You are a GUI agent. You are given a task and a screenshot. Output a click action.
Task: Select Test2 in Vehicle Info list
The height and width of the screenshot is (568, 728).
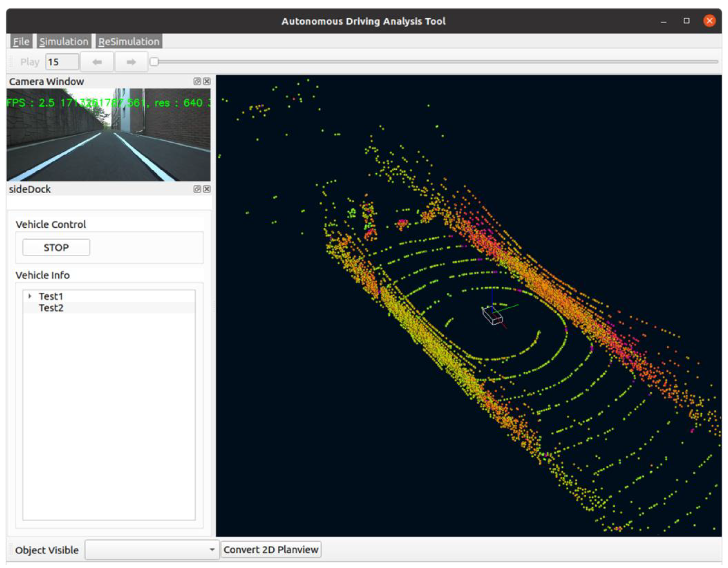tap(51, 308)
